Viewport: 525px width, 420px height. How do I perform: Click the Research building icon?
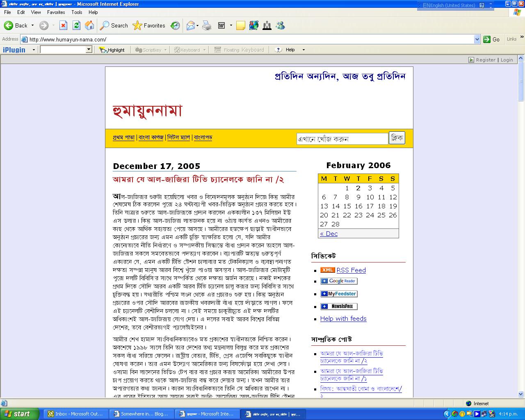[267, 25]
